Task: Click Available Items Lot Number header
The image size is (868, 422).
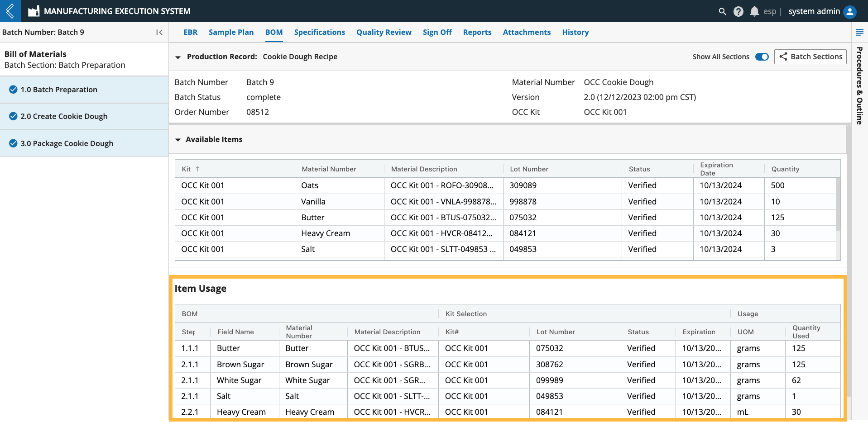Action: (529, 169)
